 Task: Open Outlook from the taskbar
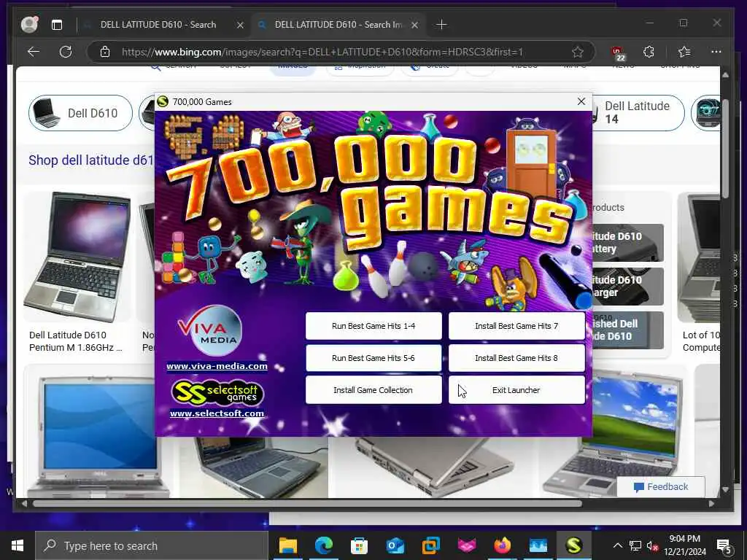pos(395,545)
